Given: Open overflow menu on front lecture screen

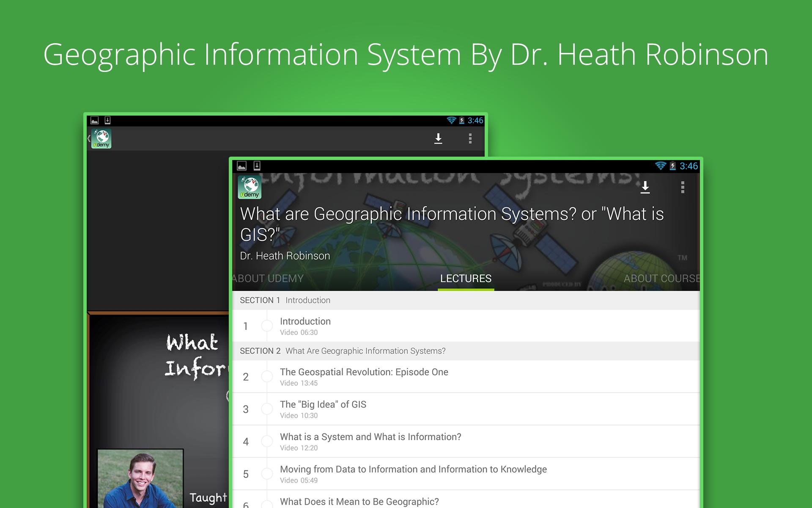Looking at the screenshot, I should tap(682, 187).
